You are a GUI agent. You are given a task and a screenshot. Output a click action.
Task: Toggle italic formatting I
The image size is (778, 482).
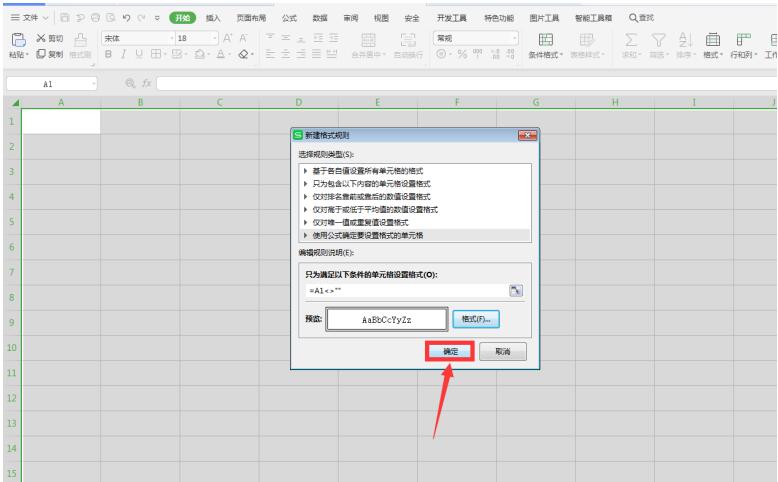click(124, 54)
